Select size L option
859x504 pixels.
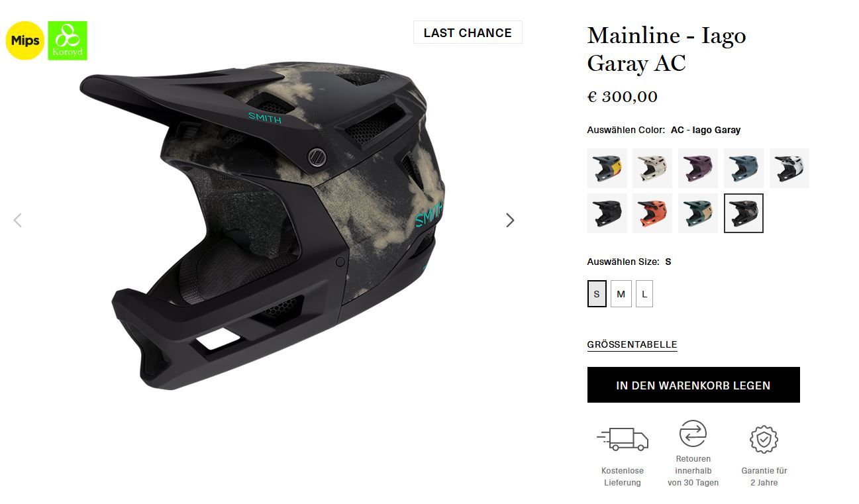644,294
